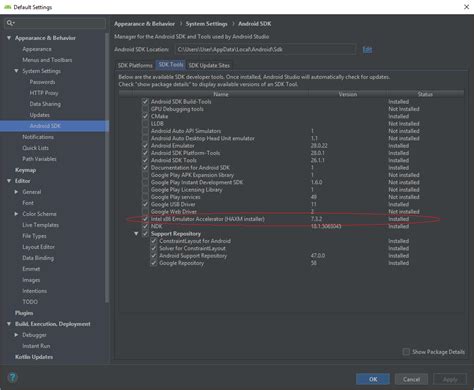Toggle Google Repository checkbox
Screen dimensions: 474x390
point(154,263)
